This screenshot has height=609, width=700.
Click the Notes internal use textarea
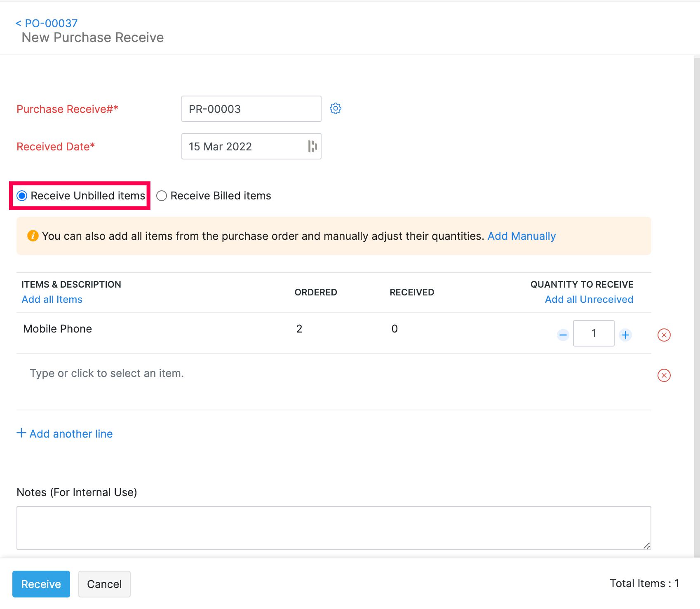click(x=333, y=528)
